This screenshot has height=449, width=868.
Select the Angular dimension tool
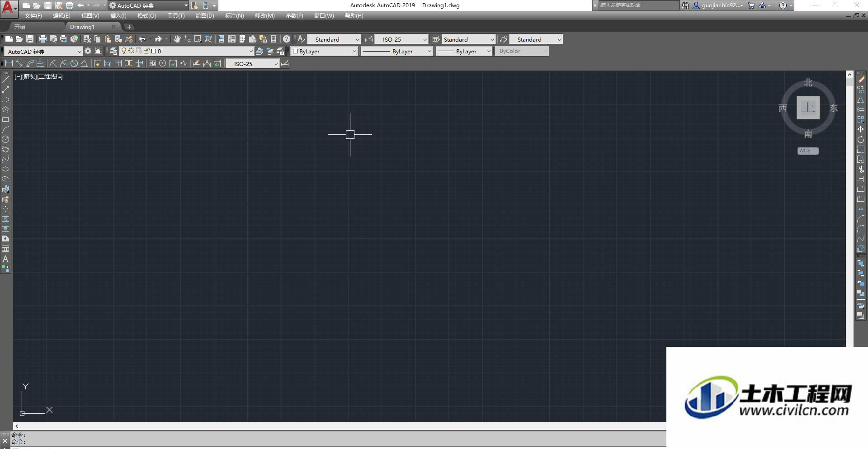84,63
